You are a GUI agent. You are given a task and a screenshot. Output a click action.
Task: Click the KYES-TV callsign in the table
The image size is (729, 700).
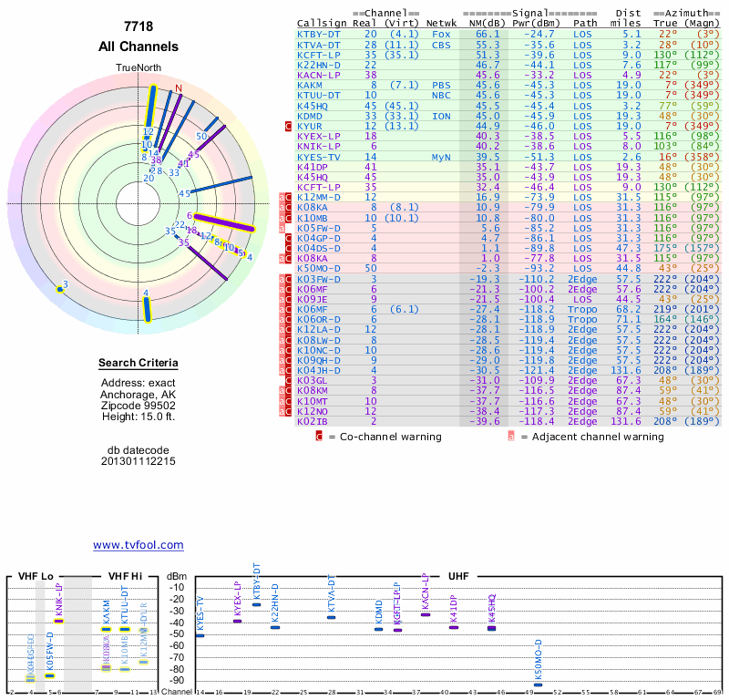click(319, 157)
